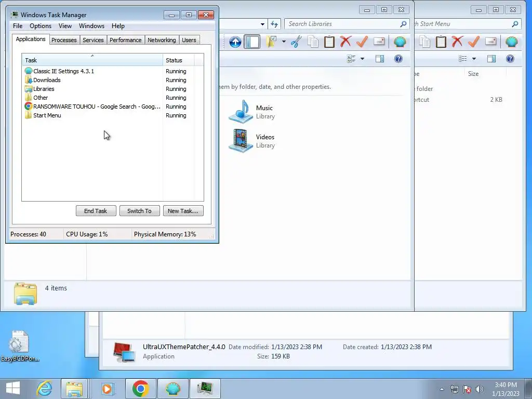Sort by the Task column header

point(92,60)
